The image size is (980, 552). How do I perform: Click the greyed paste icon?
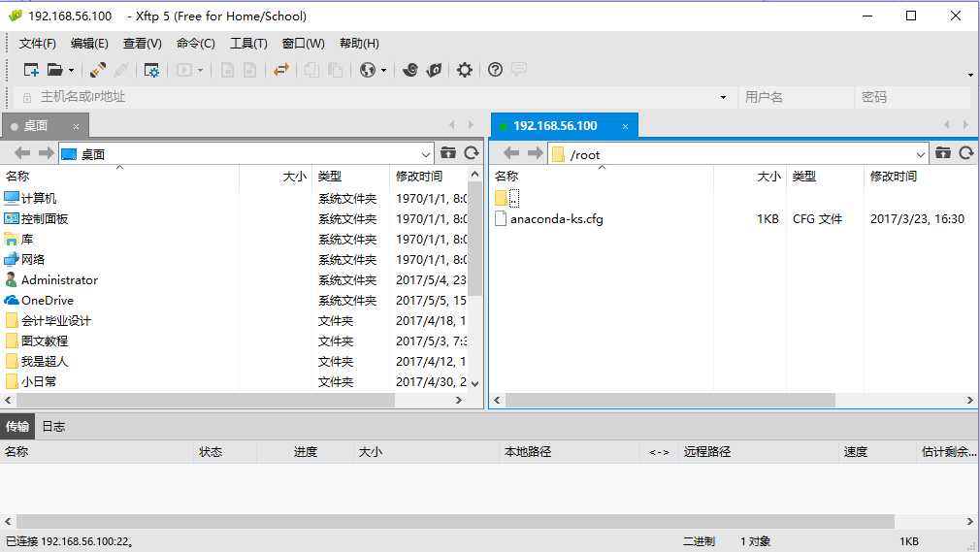coord(335,70)
